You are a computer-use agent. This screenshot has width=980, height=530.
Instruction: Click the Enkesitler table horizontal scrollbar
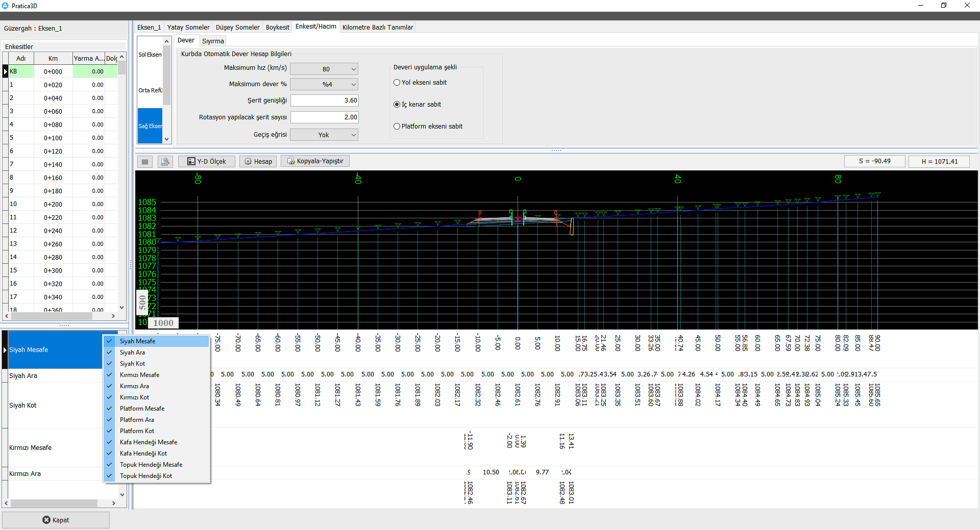[x=51, y=316]
